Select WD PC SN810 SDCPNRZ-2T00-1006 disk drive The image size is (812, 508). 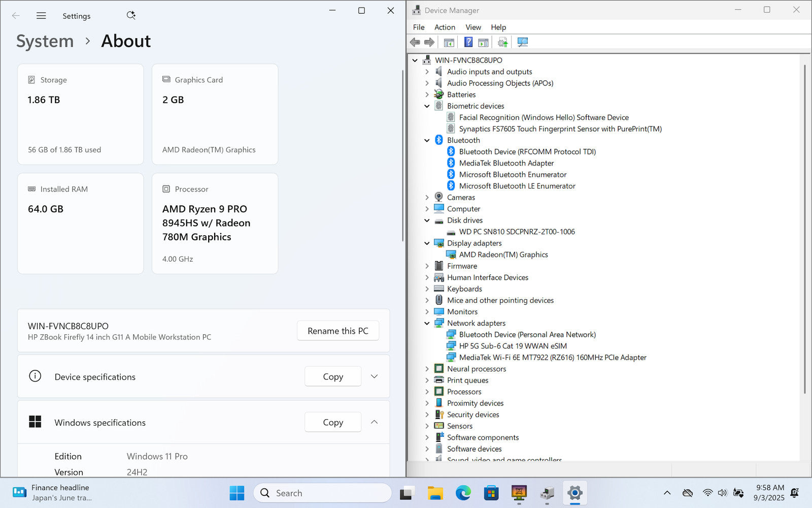point(517,232)
